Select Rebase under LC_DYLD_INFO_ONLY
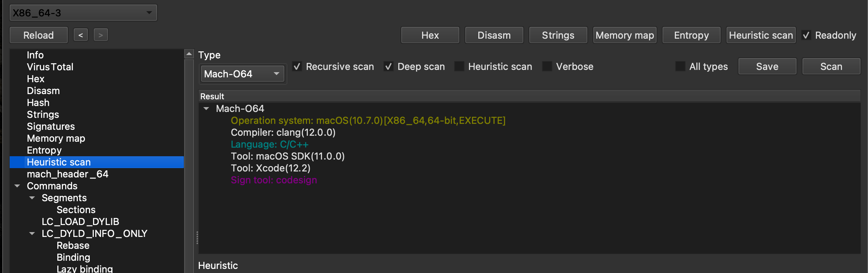Image resolution: width=868 pixels, height=273 pixels. [x=73, y=245]
